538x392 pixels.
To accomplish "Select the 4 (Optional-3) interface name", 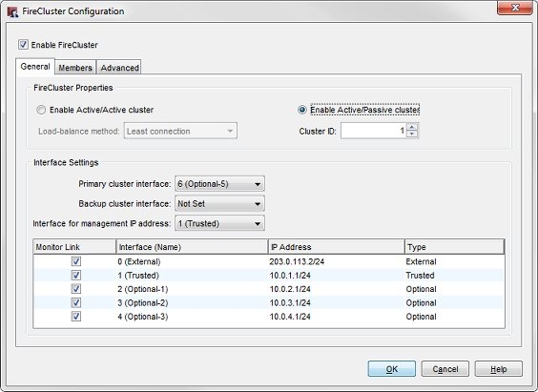I will pos(143,317).
